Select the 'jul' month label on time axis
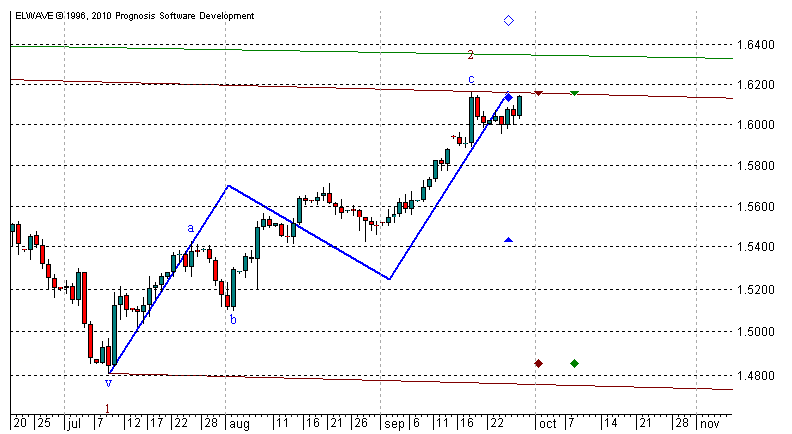 tap(74, 423)
